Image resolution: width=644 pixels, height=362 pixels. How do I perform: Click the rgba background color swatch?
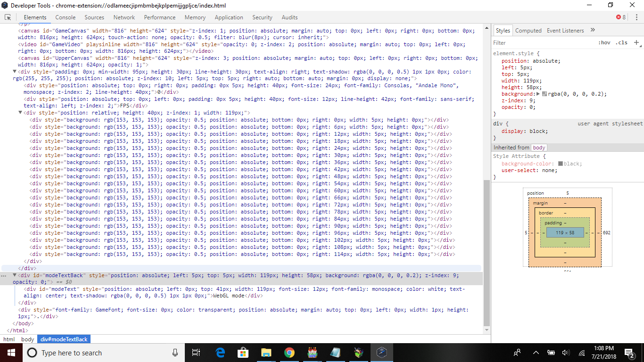[x=545, y=94]
